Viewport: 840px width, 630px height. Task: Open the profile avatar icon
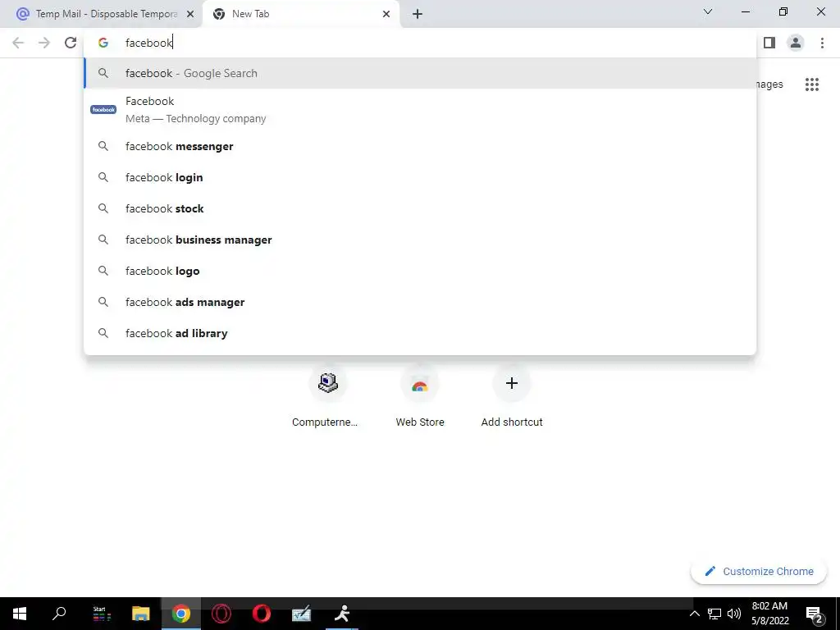(x=796, y=43)
